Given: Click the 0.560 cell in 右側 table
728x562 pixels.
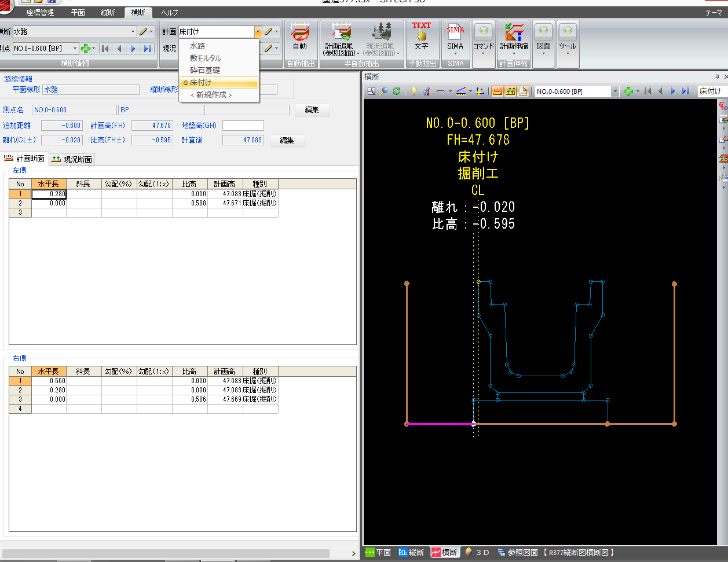Looking at the screenshot, I should [x=49, y=381].
